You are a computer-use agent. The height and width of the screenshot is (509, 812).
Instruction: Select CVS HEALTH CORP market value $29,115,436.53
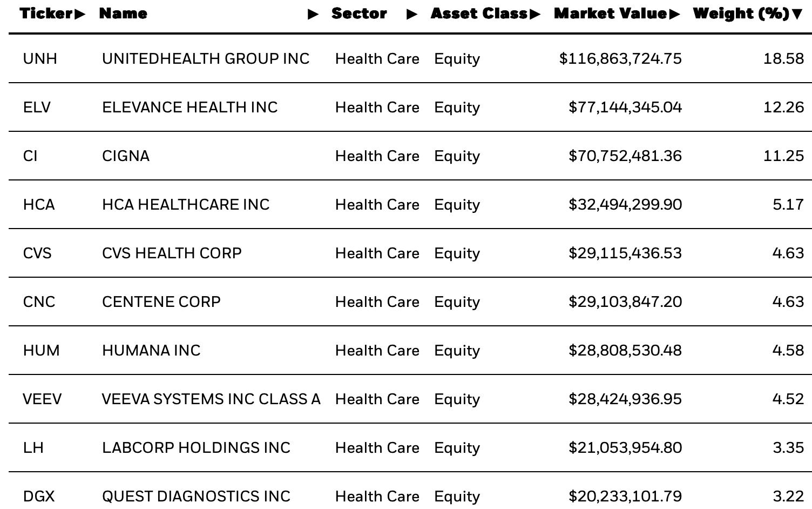[x=625, y=253]
